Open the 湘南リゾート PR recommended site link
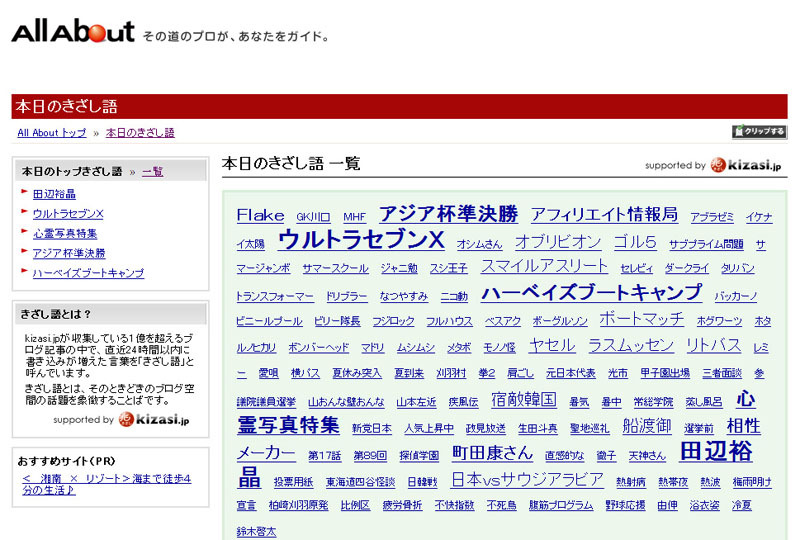Image resolution: width=800 pixels, height=540 pixels. tap(107, 484)
